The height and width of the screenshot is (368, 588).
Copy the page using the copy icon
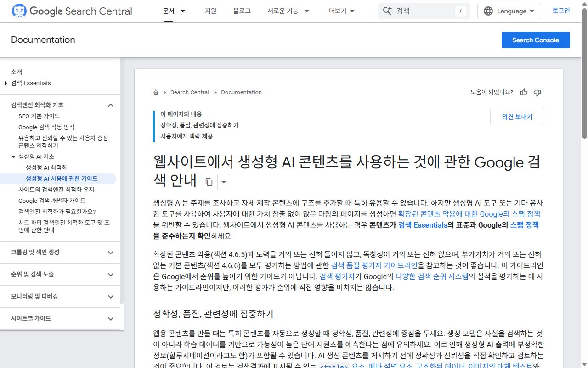point(209,182)
